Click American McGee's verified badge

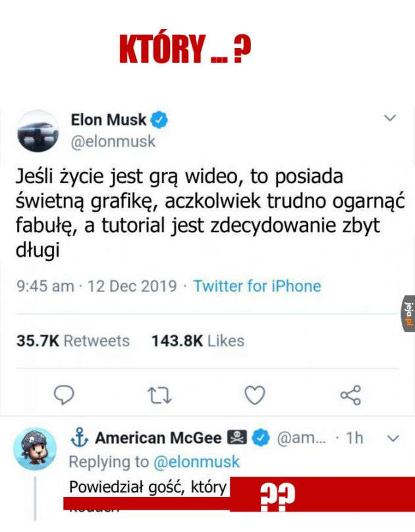(262, 438)
